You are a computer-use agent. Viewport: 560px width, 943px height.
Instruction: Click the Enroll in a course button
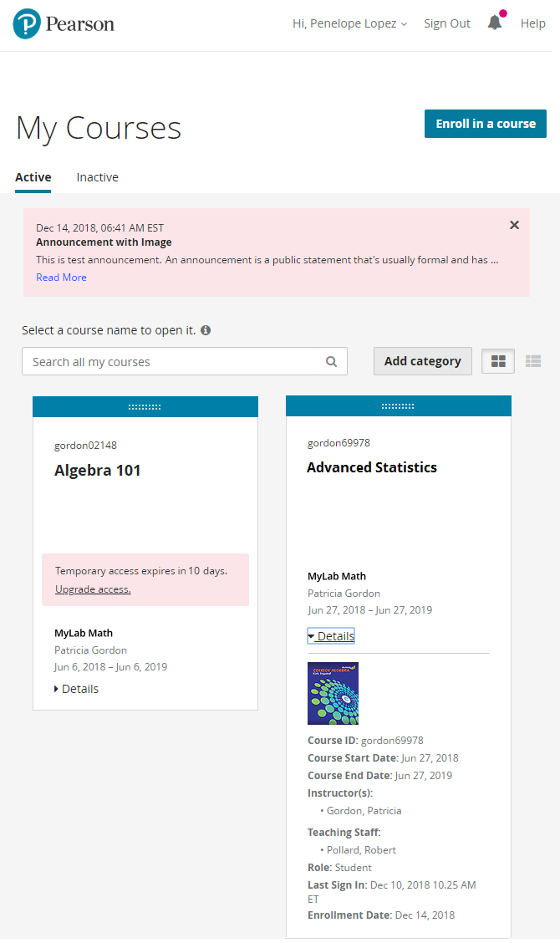(x=485, y=124)
